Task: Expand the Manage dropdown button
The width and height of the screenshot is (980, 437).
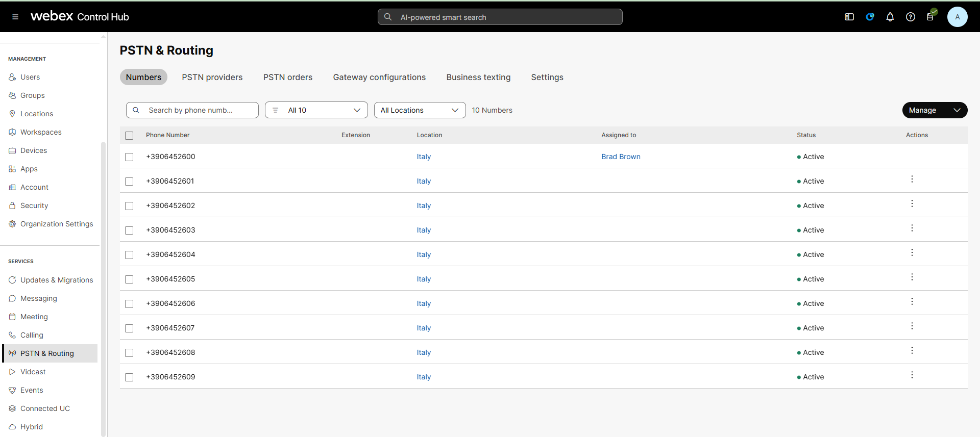Action: (934, 110)
